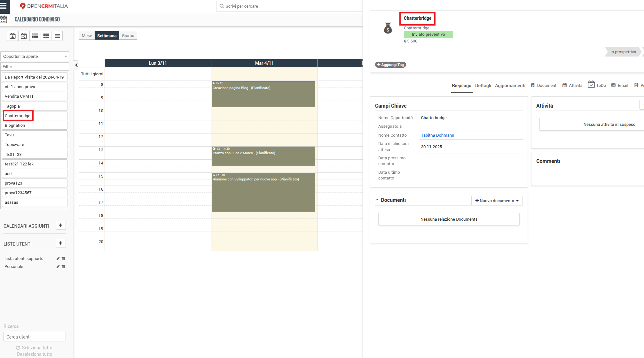Add a new user list
The height and width of the screenshot is (358, 644).
(60, 243)
